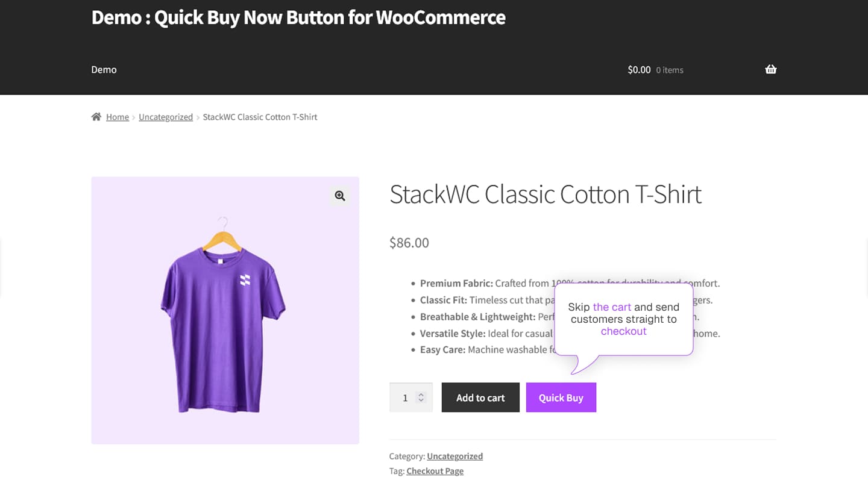Increase quantity with the stepper up arrow
Screen dimensions: 868x489
click(x=421, y=394)
